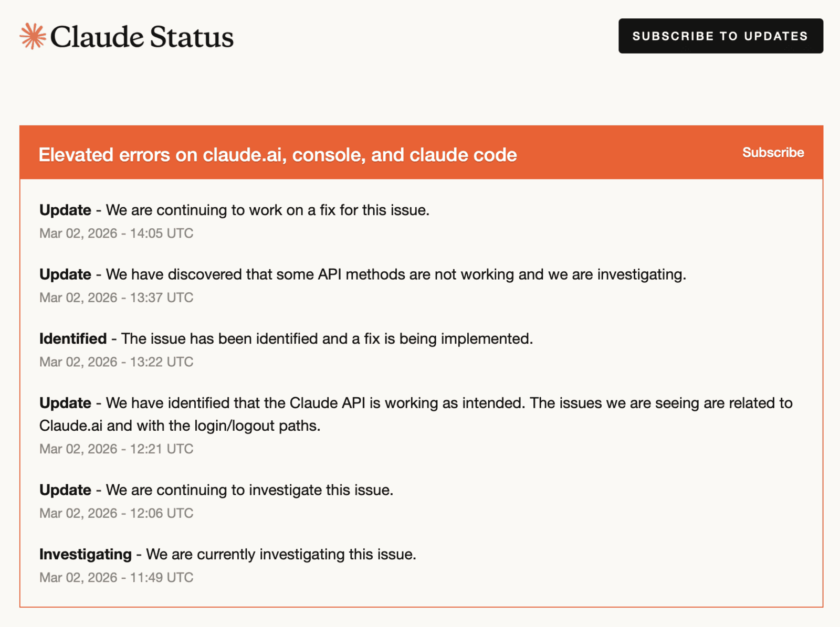Click "some API methods are not working" message
This screenshot has height=627, width=840.
tap(396, 274)
